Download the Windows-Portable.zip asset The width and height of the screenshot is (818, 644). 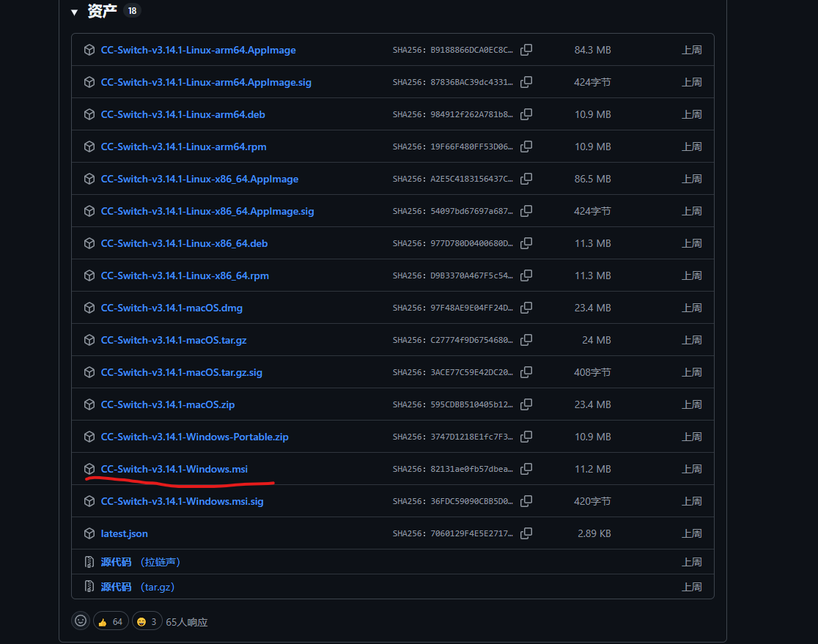(x=194, y=437)
